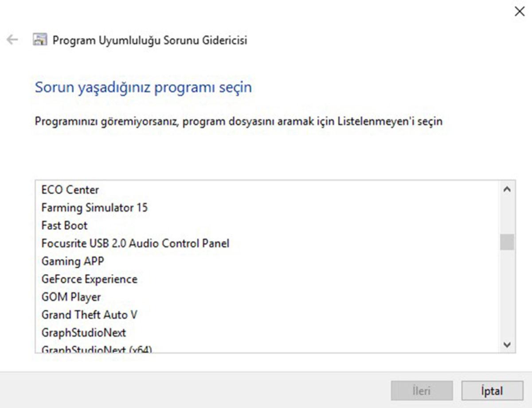Select GeForce Experience
This screenshot has width=532, height=408.
[89, 279]
